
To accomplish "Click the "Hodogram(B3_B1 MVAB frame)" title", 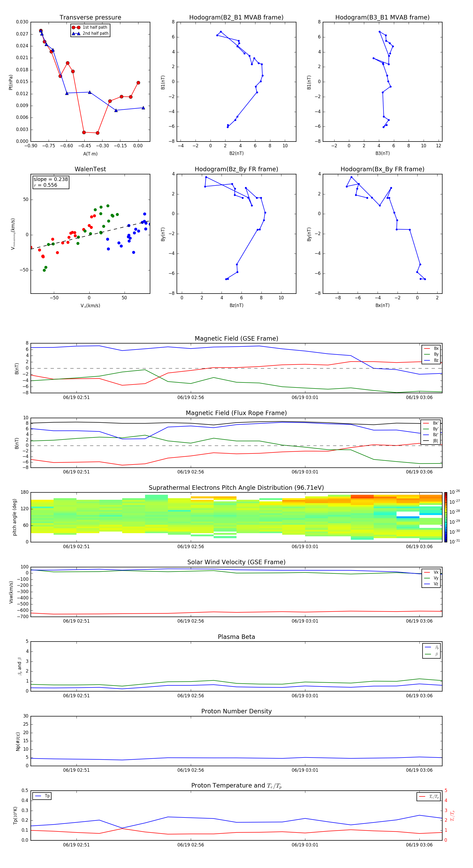I will point(382,18).
